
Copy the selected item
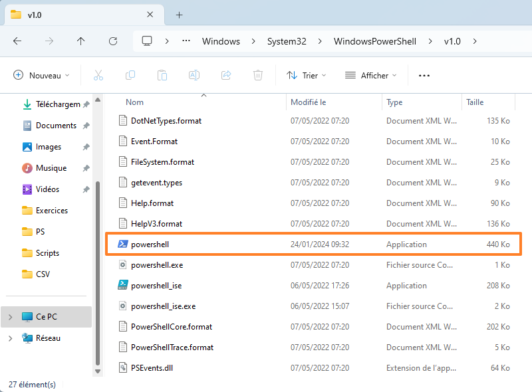[130, 75]
